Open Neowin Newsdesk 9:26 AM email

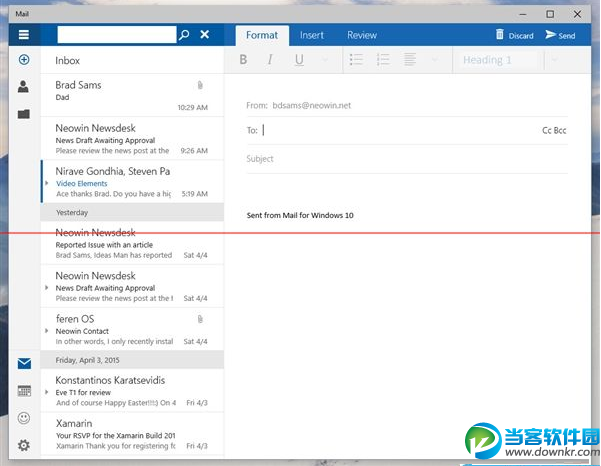pyautogui.click(x=132, y=139)
